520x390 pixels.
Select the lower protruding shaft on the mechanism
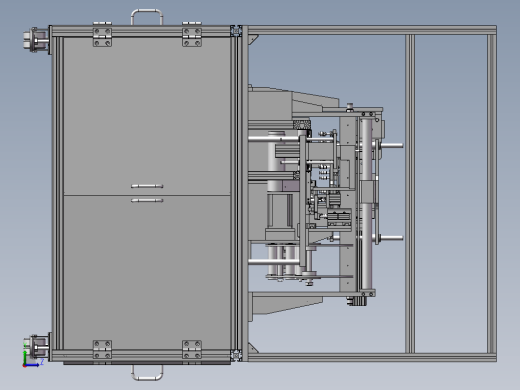(391, 238)
